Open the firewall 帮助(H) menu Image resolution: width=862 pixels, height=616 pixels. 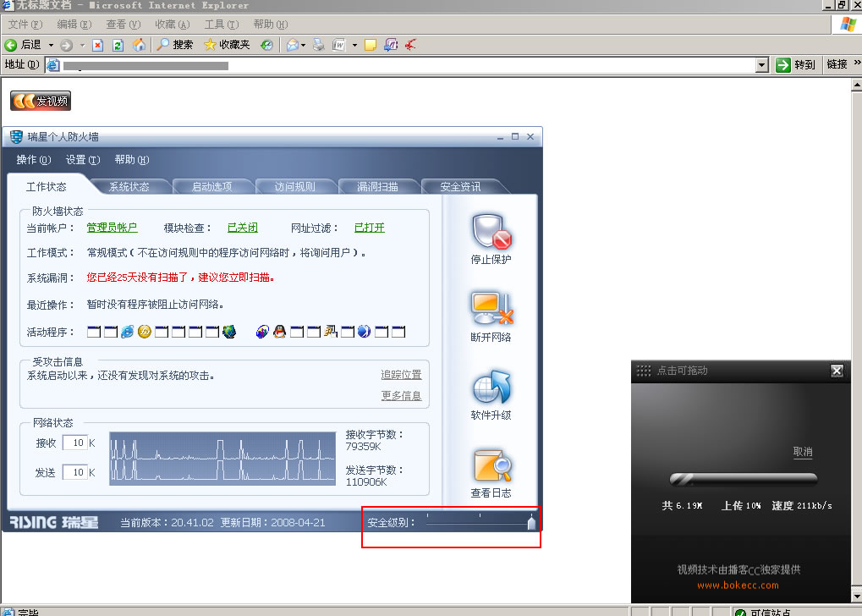tap(132, 159)
